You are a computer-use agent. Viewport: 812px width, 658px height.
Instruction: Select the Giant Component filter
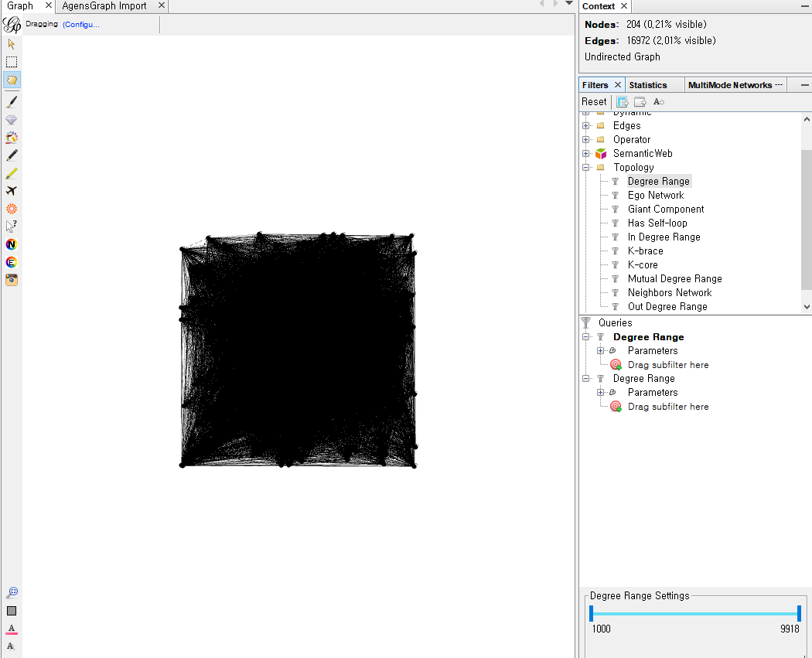click(665, 209)
